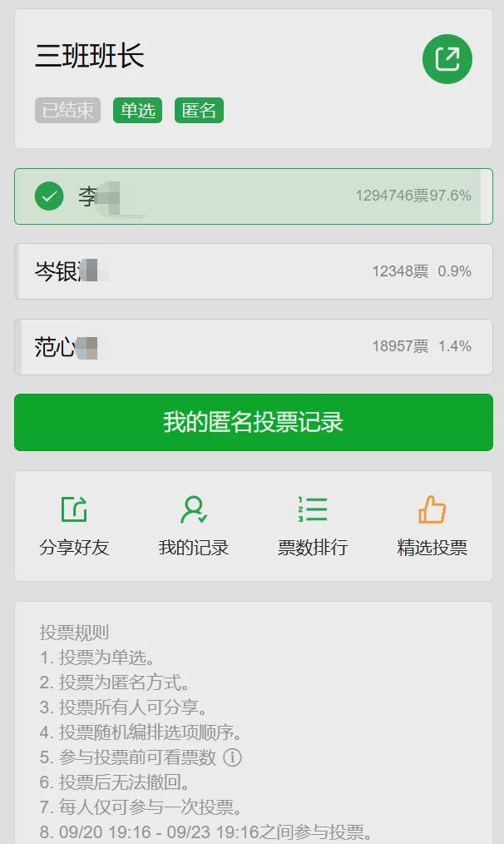Open 我的记录 person icon
504x844 pixels.
pyautogui.click(x=194, y=509)
